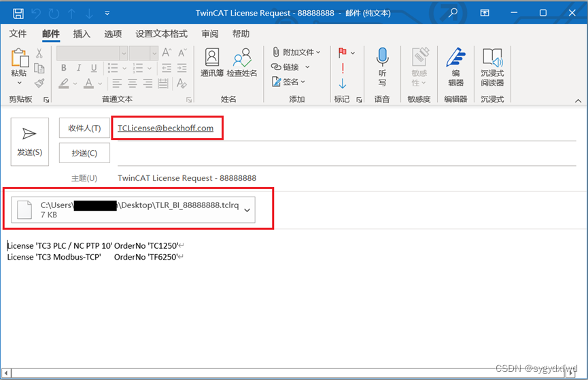This screenshot has height=380, width=588.
Task: Click the Redo arrow in title bar
Action: pos(54,14)
